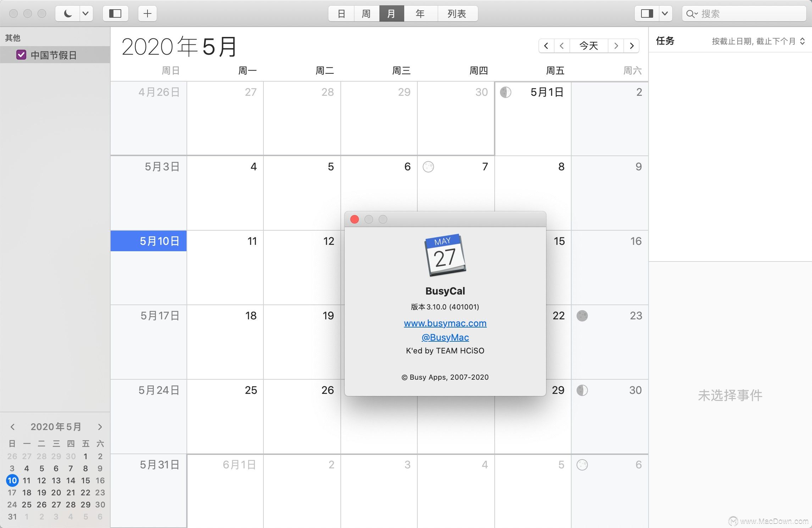The height and width of the screenshot is (528, 812).
Task: Switch to week view tab 周
Action: 366,13
